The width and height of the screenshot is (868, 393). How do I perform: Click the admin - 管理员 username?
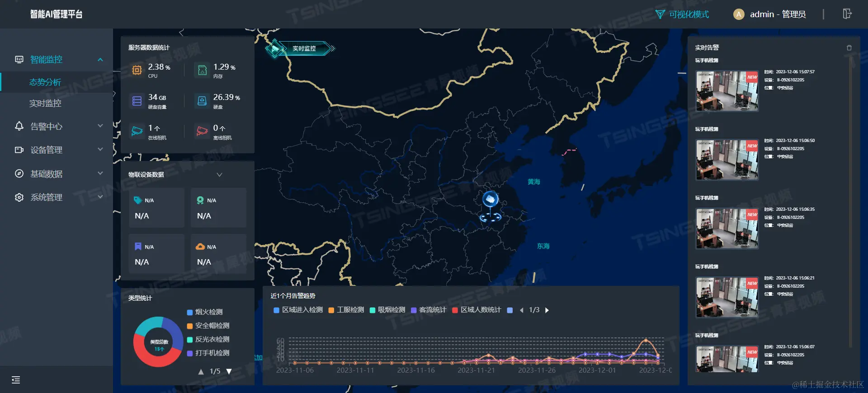[778, 14]
